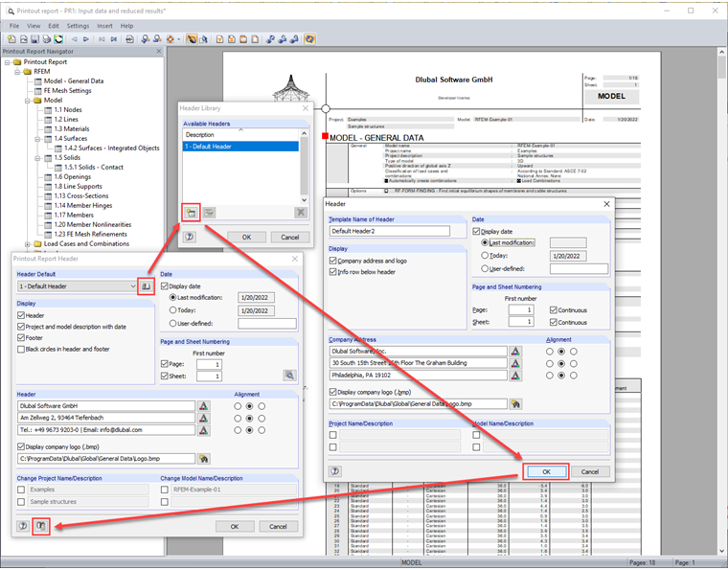Image resolution: width=728 pixels, height=570 pixels.
Task: Collapse the 'RFEM' tree node
Action: click(x=17, y=72)
